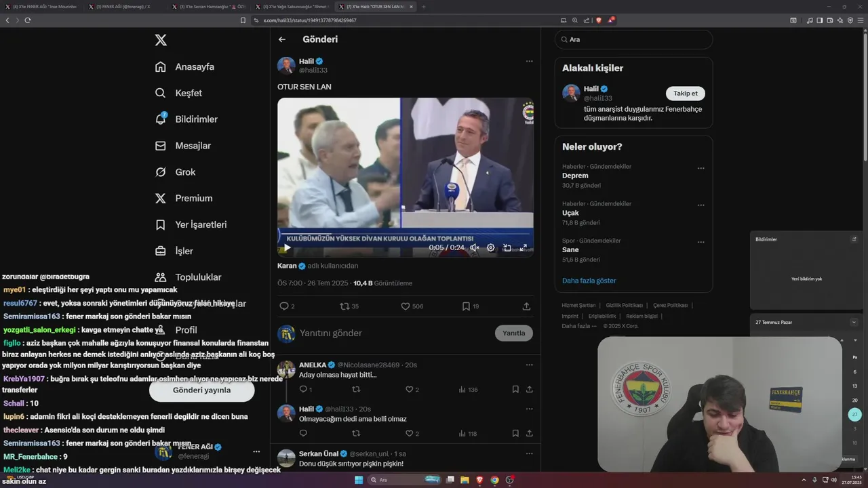Play the video in the post
The width and height of the screenshot is (868, 488).
coord(287,248)
